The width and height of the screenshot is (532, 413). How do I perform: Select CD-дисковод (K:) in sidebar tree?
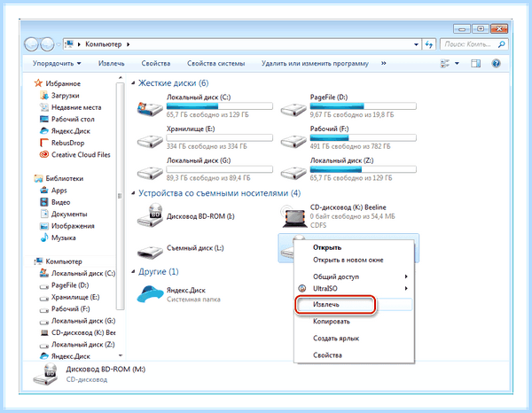(x=78, y=333)
